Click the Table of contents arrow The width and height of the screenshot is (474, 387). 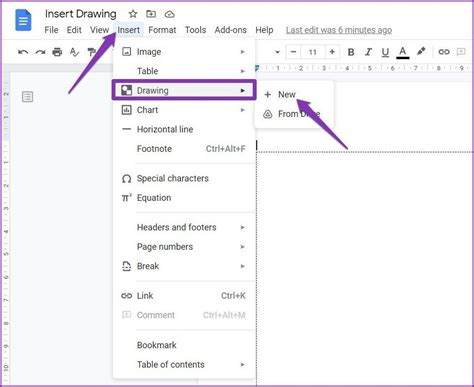click(x=243, y=365)
